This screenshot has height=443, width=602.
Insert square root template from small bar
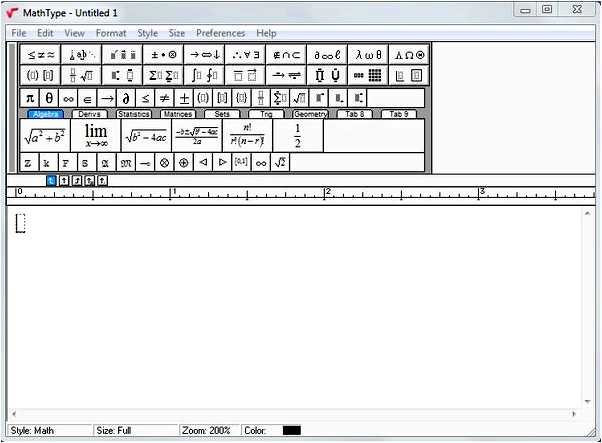(299, 98)
